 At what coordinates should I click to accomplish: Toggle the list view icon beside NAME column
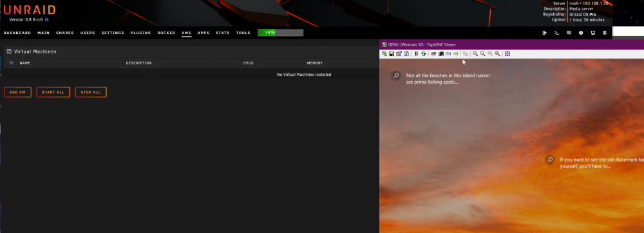11,63
